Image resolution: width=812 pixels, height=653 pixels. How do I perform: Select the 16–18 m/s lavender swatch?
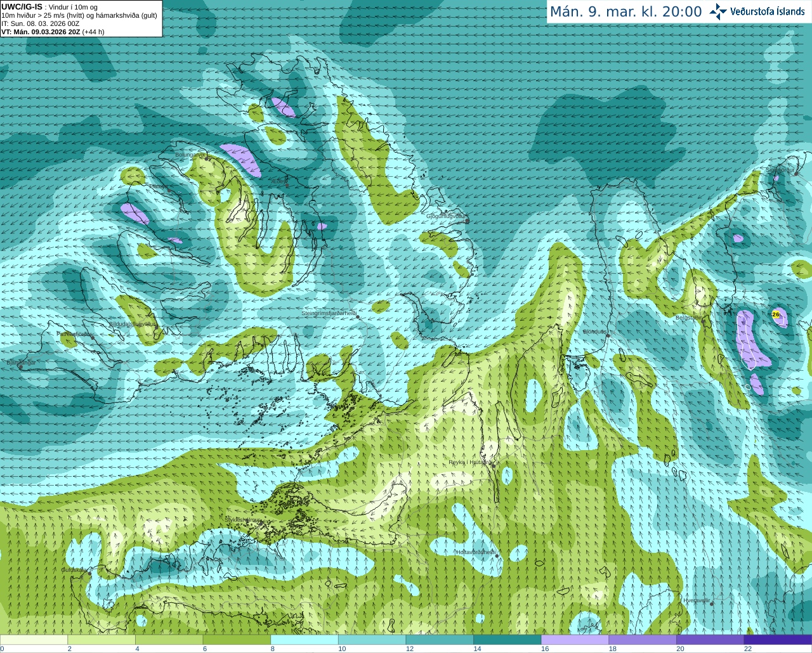(x=575, y=640)
